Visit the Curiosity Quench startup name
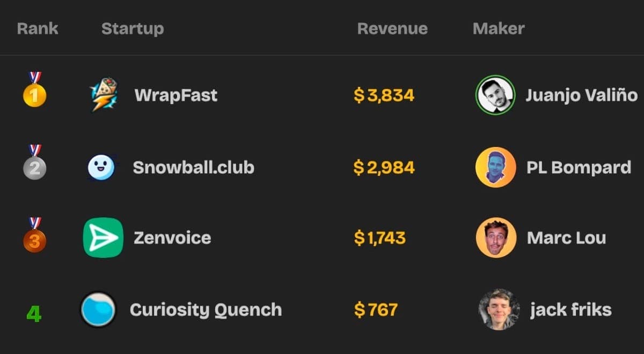The width and height of the screenshot is (644, 354). pyautogui.click(x=206, y=309)
